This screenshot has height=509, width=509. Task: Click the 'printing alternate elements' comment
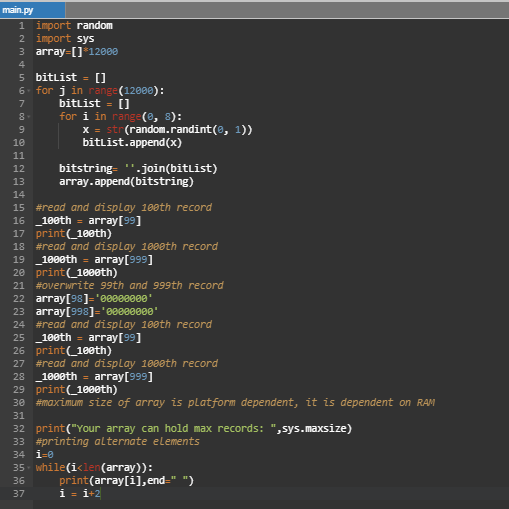coord(118,442)
